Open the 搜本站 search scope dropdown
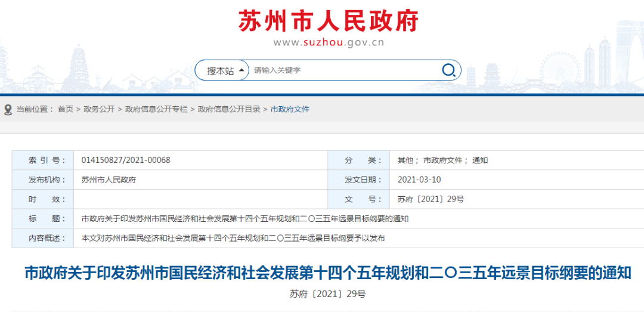 pyautogui.click(x=222, y=71)
